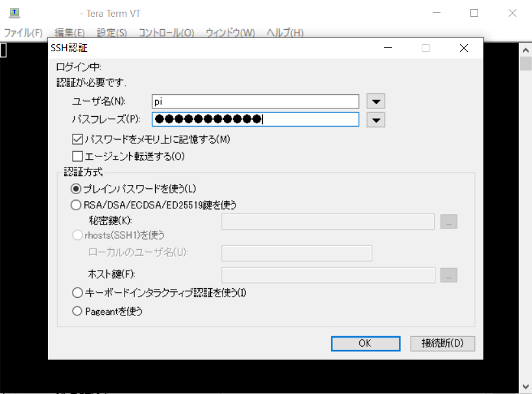Select plain password authentication
The width and height of the screenshot is (532, 394).
tap(76, 188)
